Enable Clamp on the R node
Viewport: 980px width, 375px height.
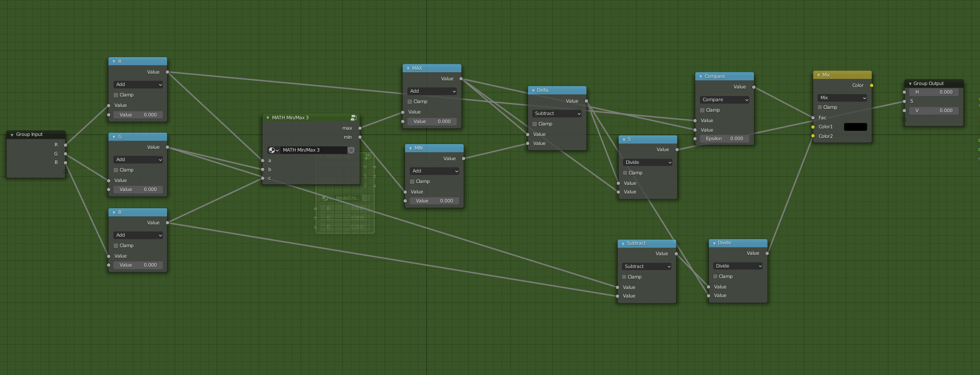tap(116, 95)
